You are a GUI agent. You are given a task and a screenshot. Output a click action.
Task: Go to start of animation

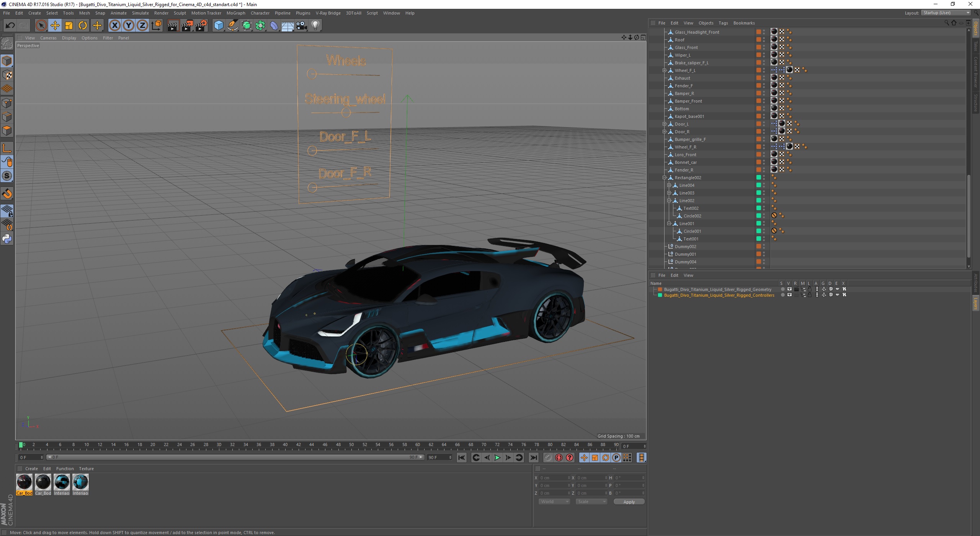coord(462,458)
